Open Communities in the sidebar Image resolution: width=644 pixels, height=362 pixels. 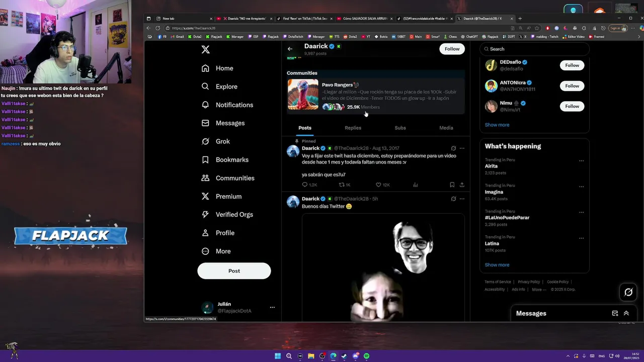pyautogui.click(x=228, y=178)
